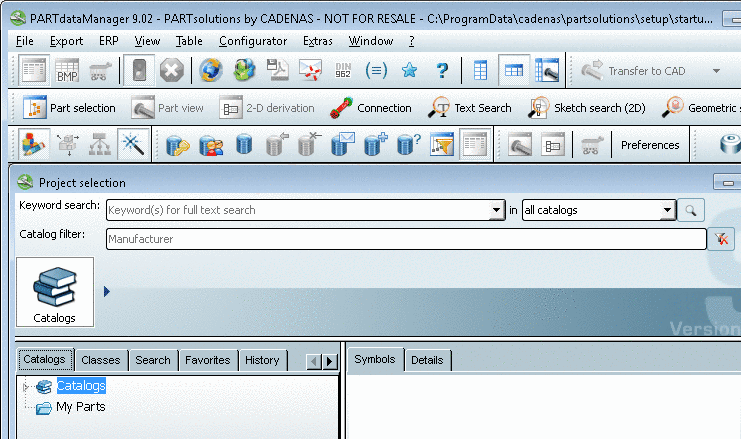The image size is (741, 439).
Task: Toggle the horizontal table layout icon
Action: [514, 71]
